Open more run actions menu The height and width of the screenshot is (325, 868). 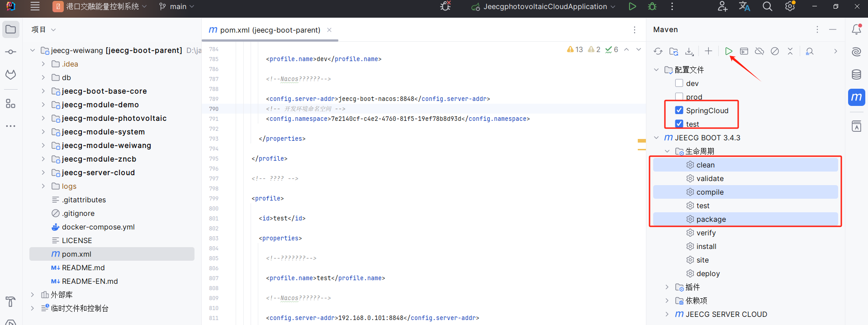tap(672, 6)
